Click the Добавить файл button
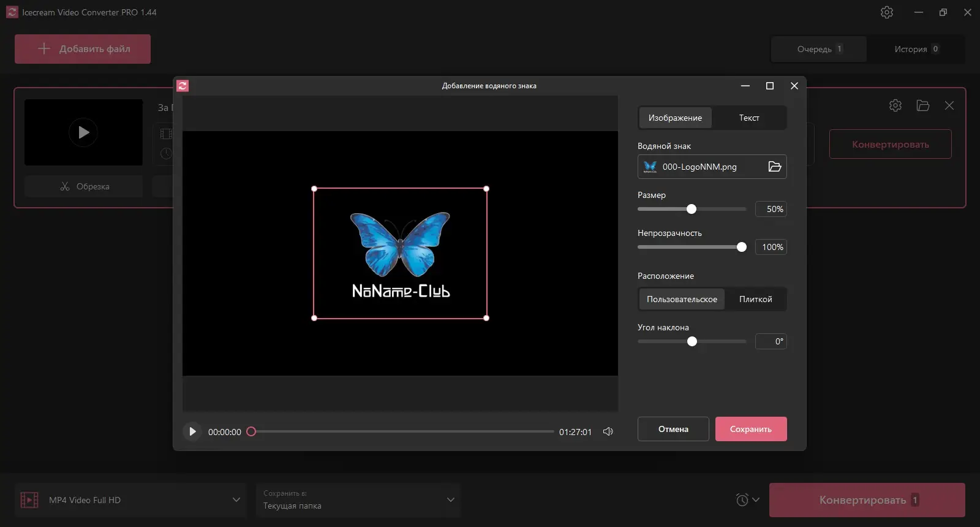This screenshot has width=980, height=527. point(83,49)
